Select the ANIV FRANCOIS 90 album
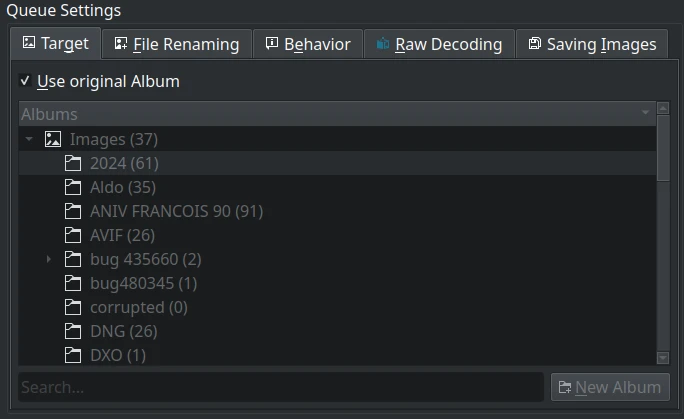Screen dimensions: 684x419 click(176, 211)
